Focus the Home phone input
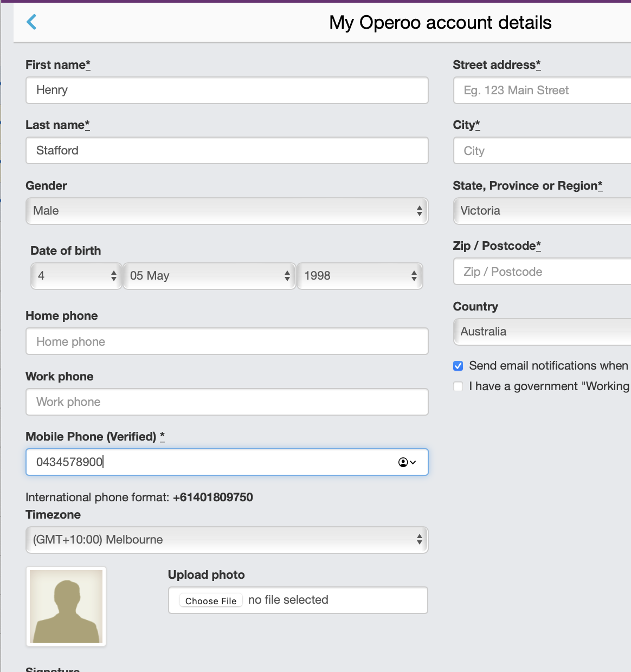631x672 pixels. 227,341
